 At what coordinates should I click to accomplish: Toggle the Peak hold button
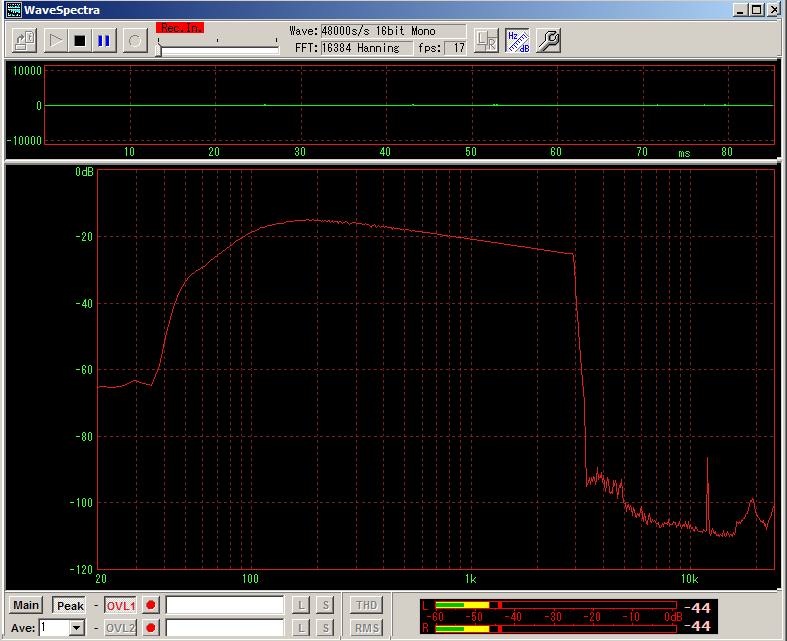click(x=70, y=605)
